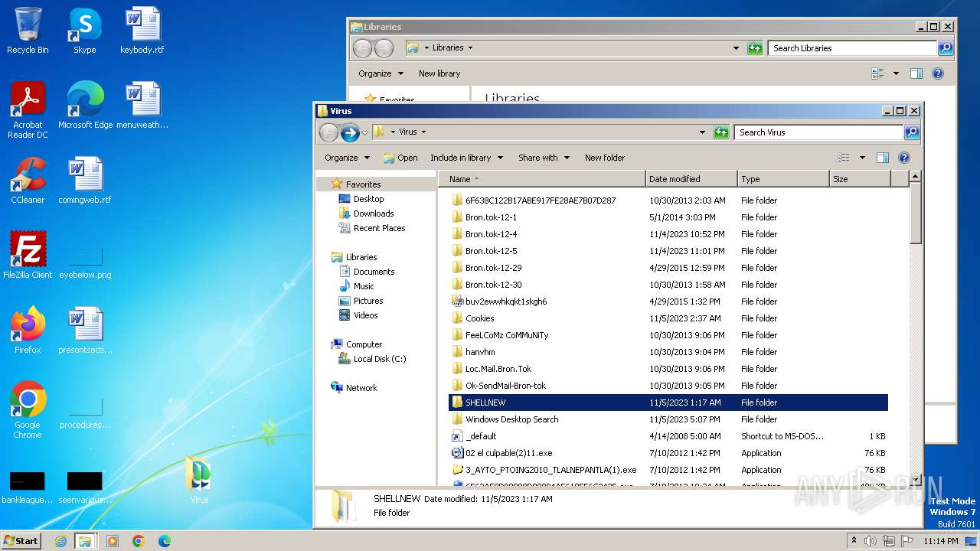Sort by Date modified column
Screen dimensions: 980x551
[691, 179]
